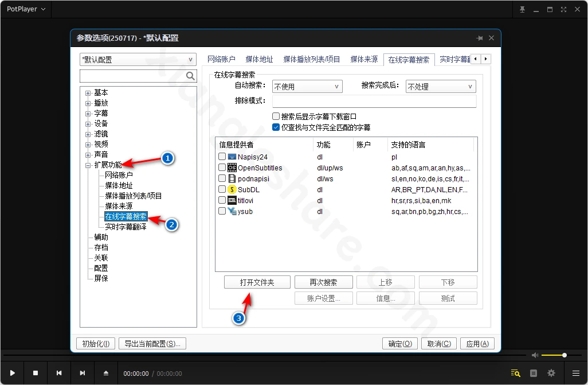Expand the 基本 tree node
The height and width of the screenshot is (385, 588).
pos(88,93)
